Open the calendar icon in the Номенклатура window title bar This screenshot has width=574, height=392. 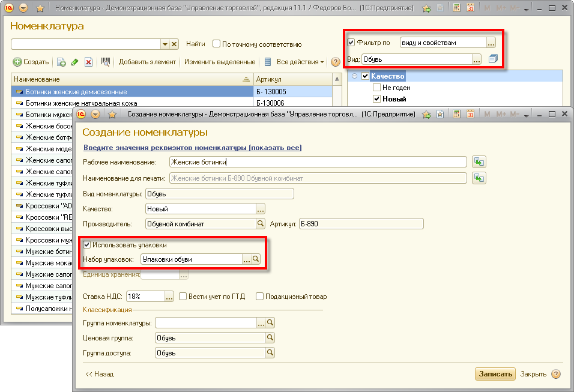click(x=470, y=8)
